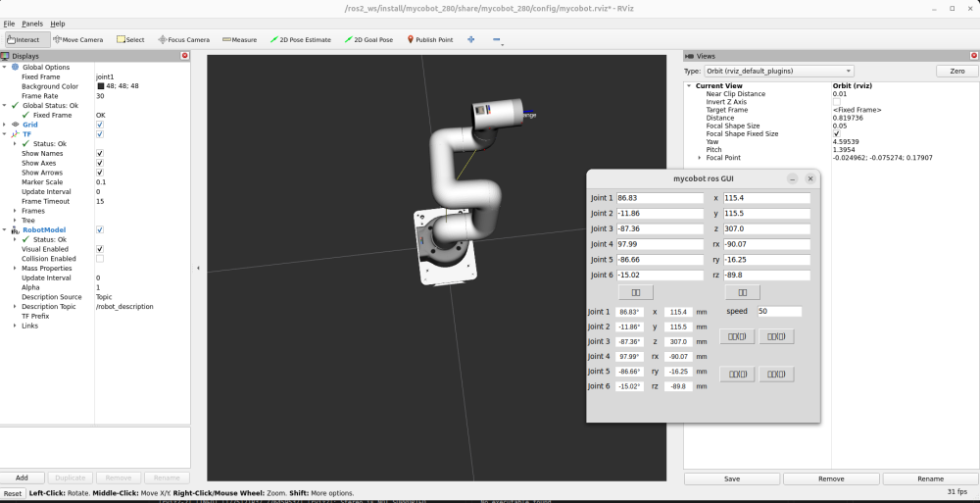Click the speed input field

click(x=779, y=311)
